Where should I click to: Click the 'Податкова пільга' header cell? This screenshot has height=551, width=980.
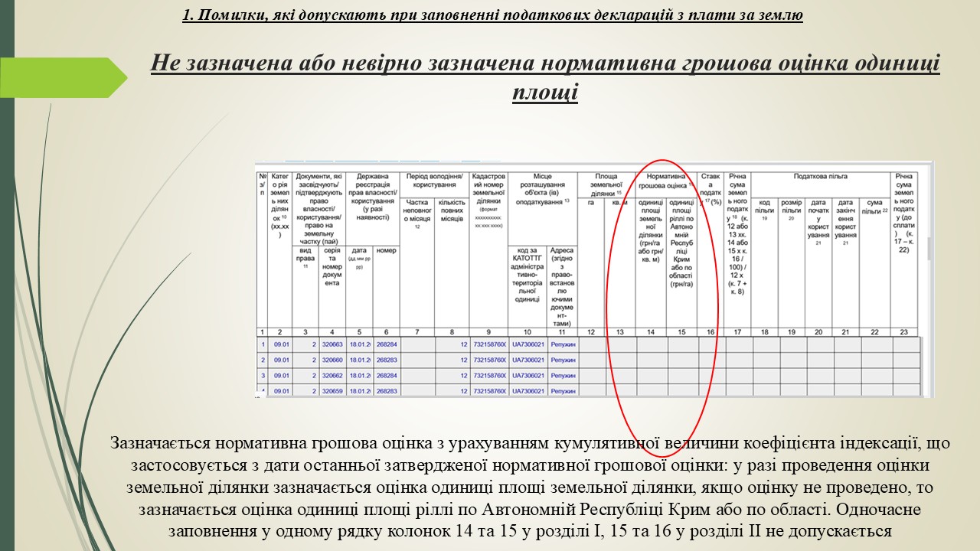pyautogui.click(x=820, y=177)
